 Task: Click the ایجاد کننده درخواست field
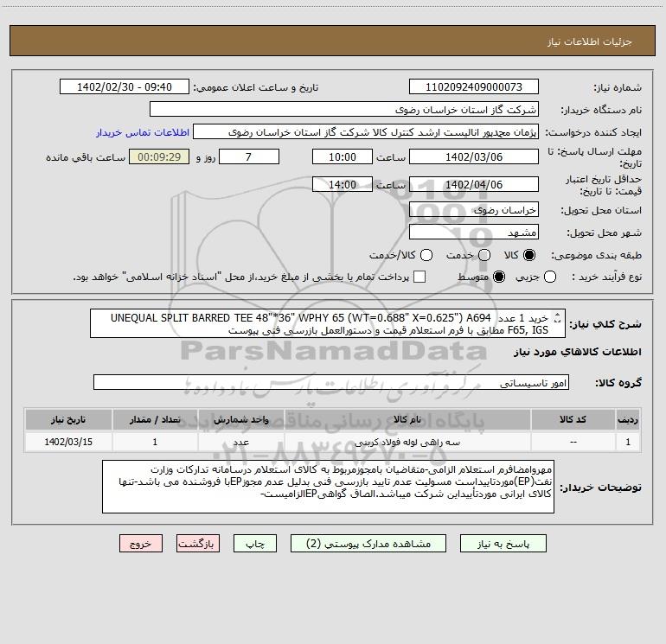click(x=366, y=132)
